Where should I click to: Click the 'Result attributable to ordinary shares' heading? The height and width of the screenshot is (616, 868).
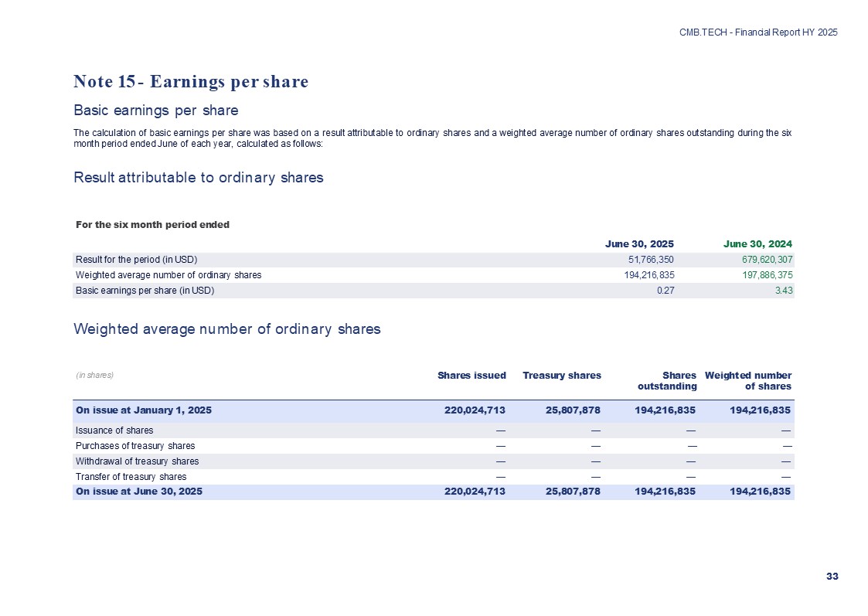198,178
